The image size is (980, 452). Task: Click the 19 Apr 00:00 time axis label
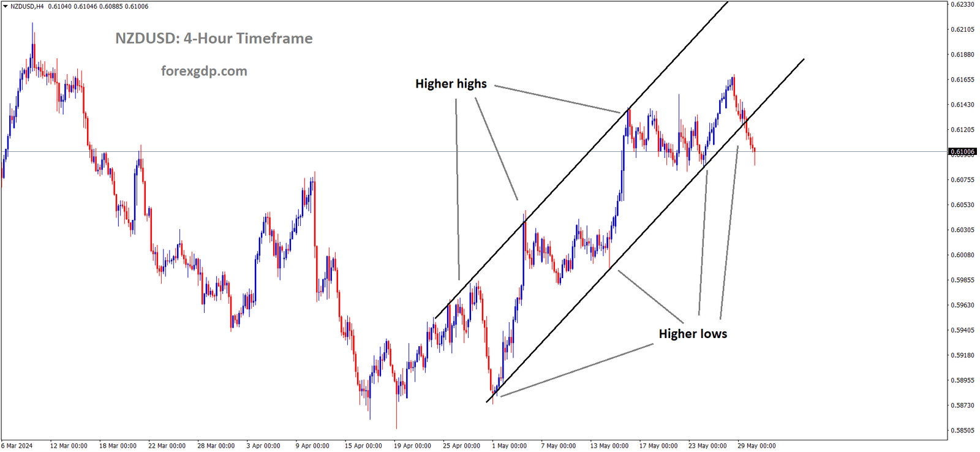(412, 445)
